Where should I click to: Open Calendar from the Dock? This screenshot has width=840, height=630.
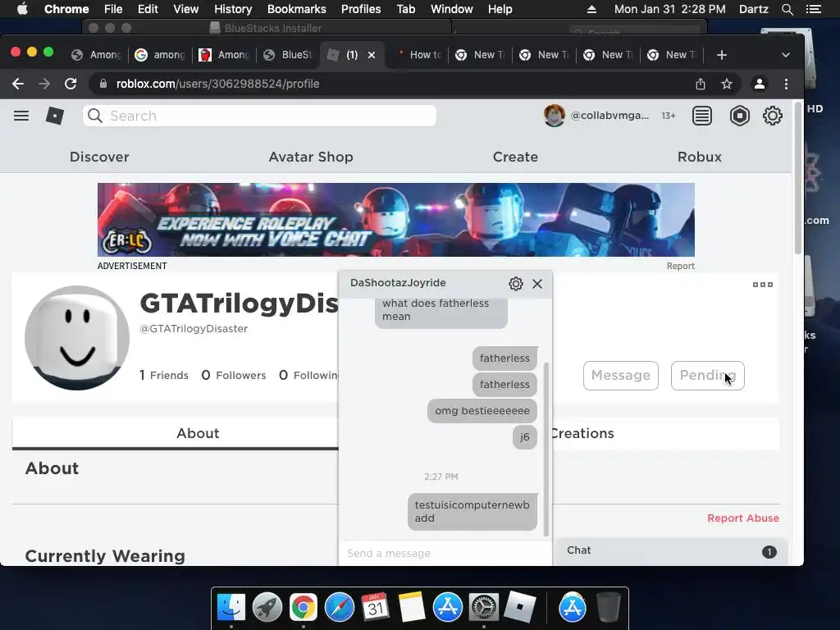[375, 606]
